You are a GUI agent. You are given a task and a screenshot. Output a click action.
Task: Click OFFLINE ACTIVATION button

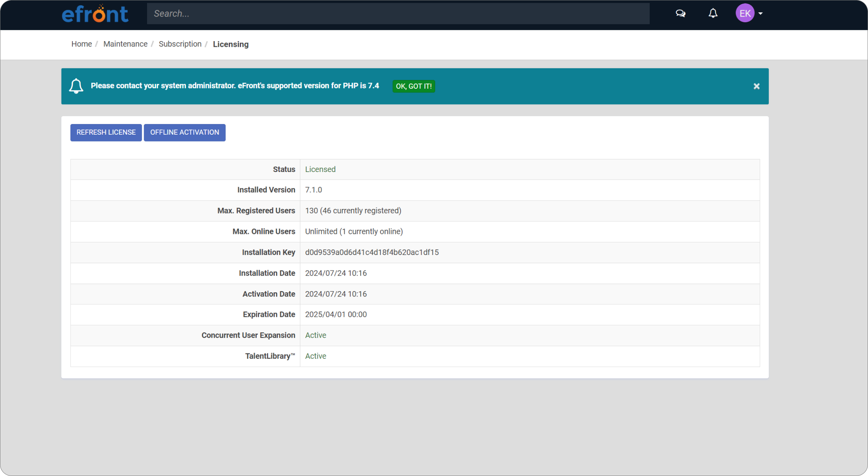pos(184,132)
